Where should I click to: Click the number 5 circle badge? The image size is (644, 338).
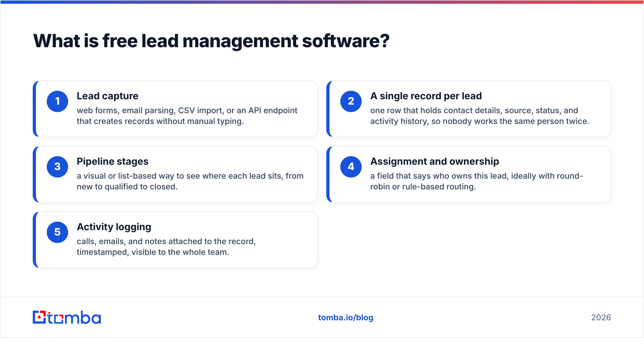pos(57,232)
